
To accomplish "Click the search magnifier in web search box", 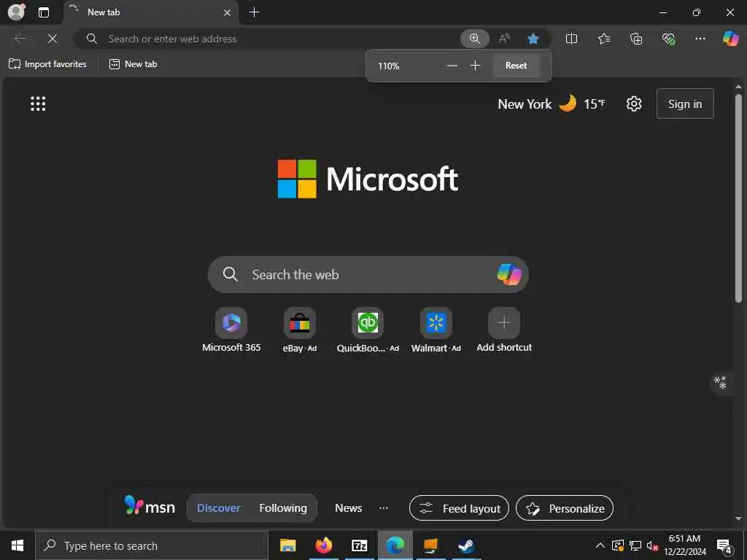I will [x=230, y=274].
